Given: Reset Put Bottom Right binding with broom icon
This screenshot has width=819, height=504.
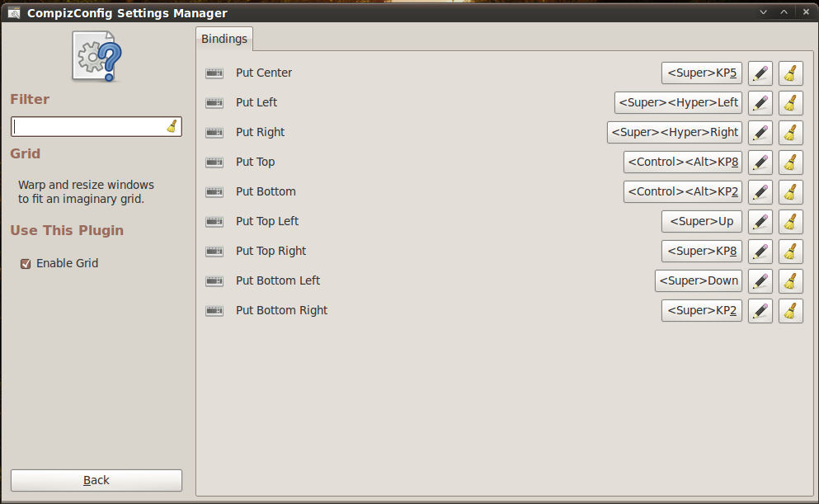Looking at the screenshot, I should point(790,311).
